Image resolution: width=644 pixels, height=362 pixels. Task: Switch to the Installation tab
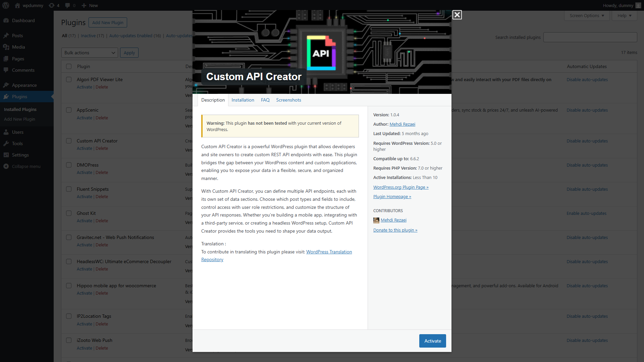tap(243, 100)
